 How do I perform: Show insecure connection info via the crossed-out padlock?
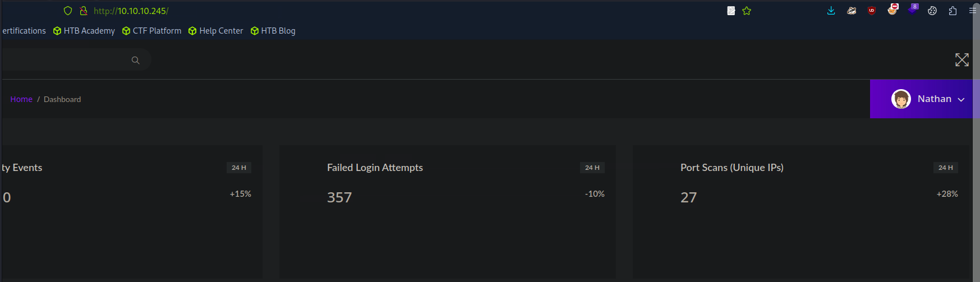84,11
